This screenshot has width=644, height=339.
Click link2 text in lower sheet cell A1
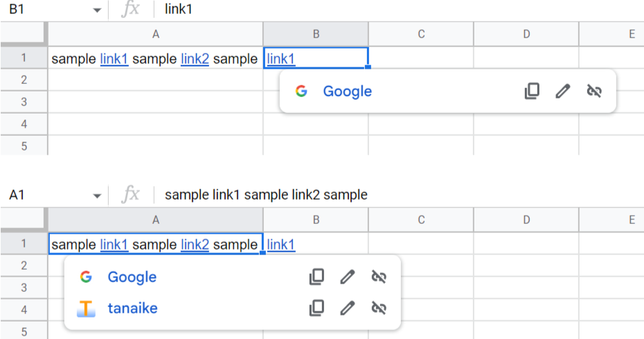pyautogui.click(x=195, y=245)
